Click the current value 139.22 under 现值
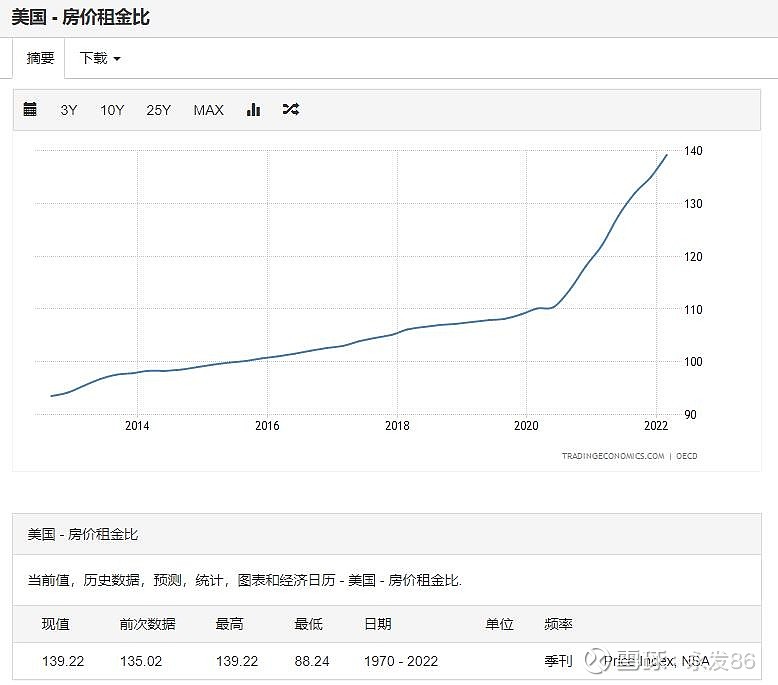This screenshot has height=685, width=778. tap(63, 661)
